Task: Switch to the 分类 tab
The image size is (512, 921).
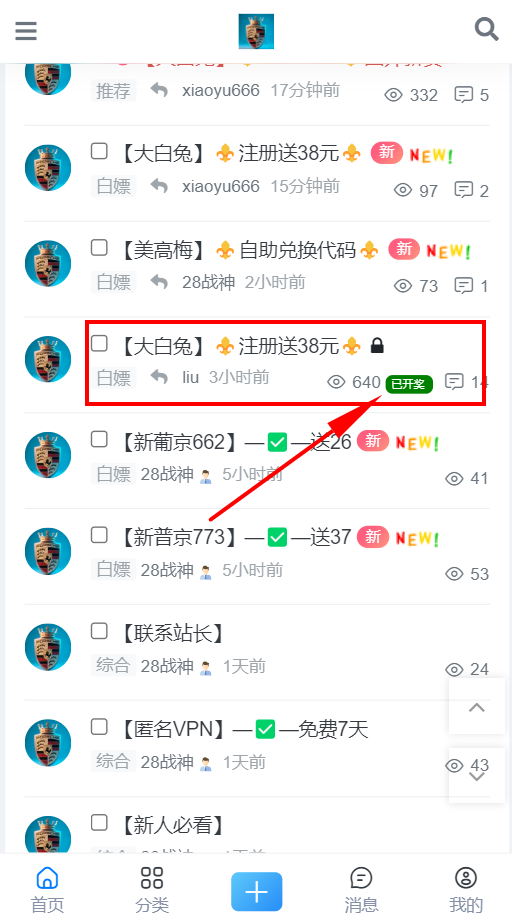Action: click(x=151, y=890)
